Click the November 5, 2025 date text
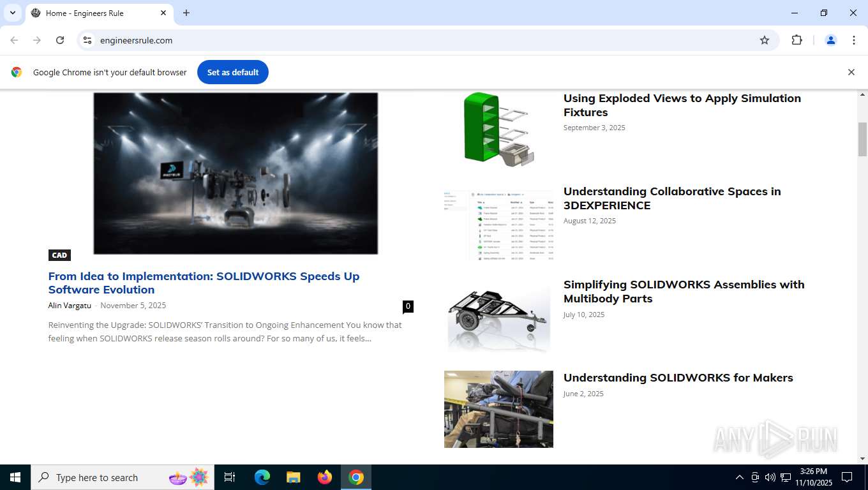This screenshot has height=490, width=868. (133, 306)
